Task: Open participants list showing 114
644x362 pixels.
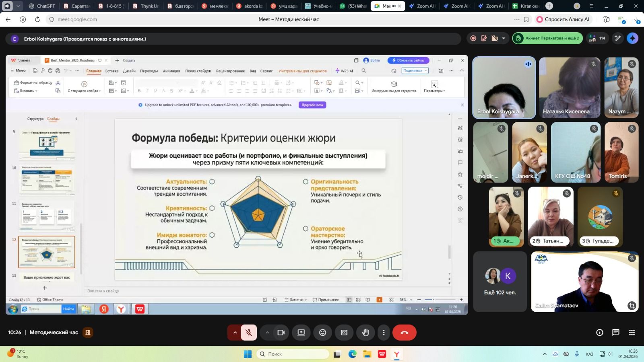Action: [x=597, y=38]
